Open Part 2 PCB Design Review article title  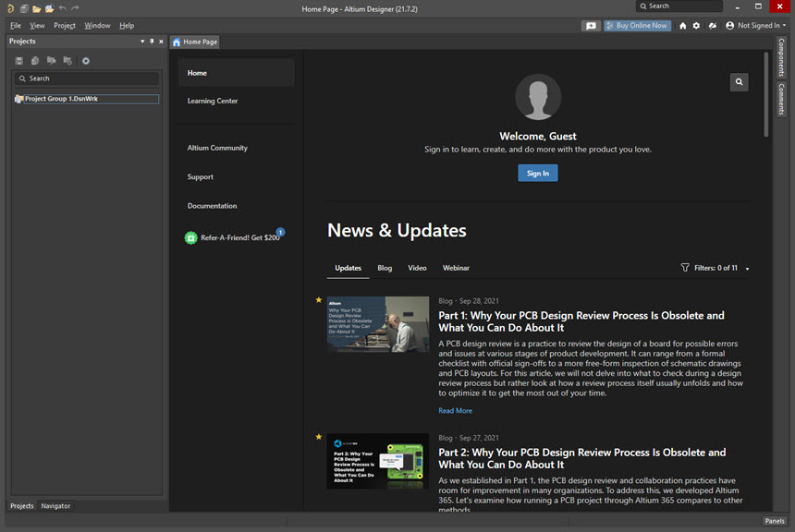click(582, 458)
